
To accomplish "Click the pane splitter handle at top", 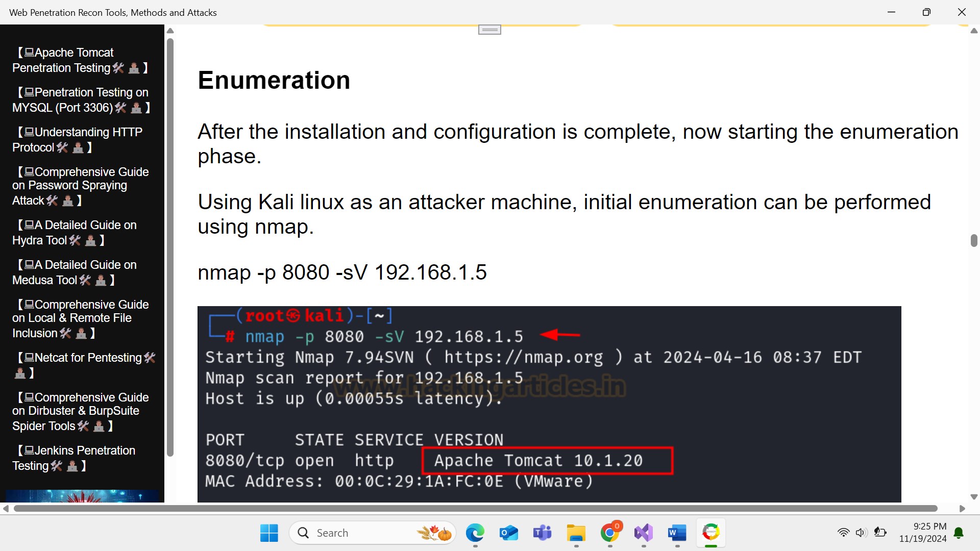I will [x=489, y=30].
